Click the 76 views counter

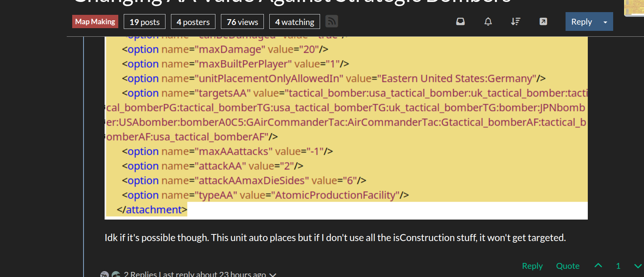pyautogui.click(x=242, y=22)
